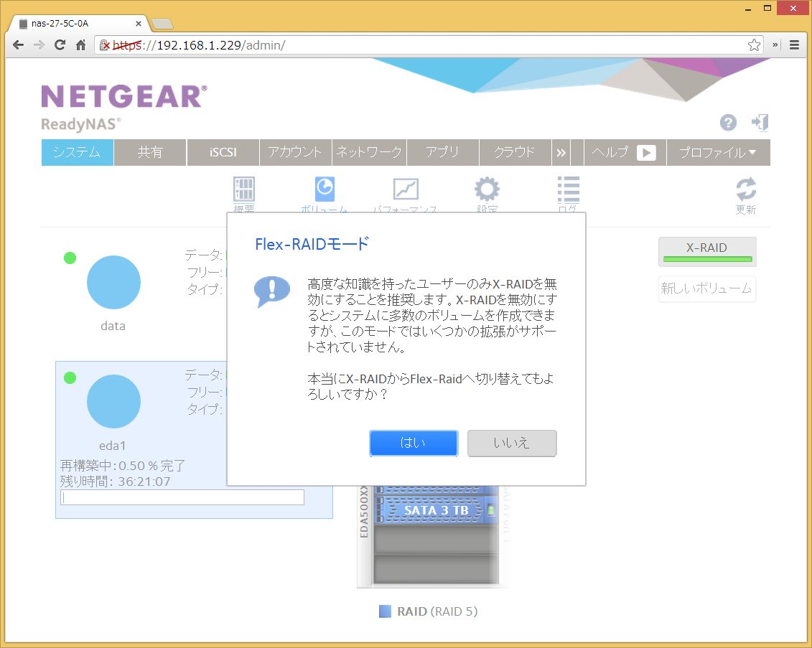Screen dimensions: 812x648
Task: Select the data volume circle
Action: click(113, 283)
